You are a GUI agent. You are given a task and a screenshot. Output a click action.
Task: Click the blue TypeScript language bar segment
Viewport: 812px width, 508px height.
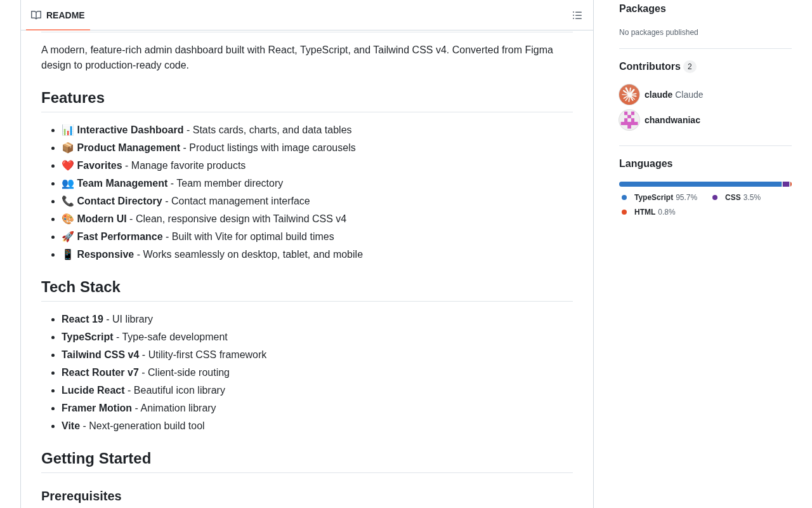tap(700, 184)
